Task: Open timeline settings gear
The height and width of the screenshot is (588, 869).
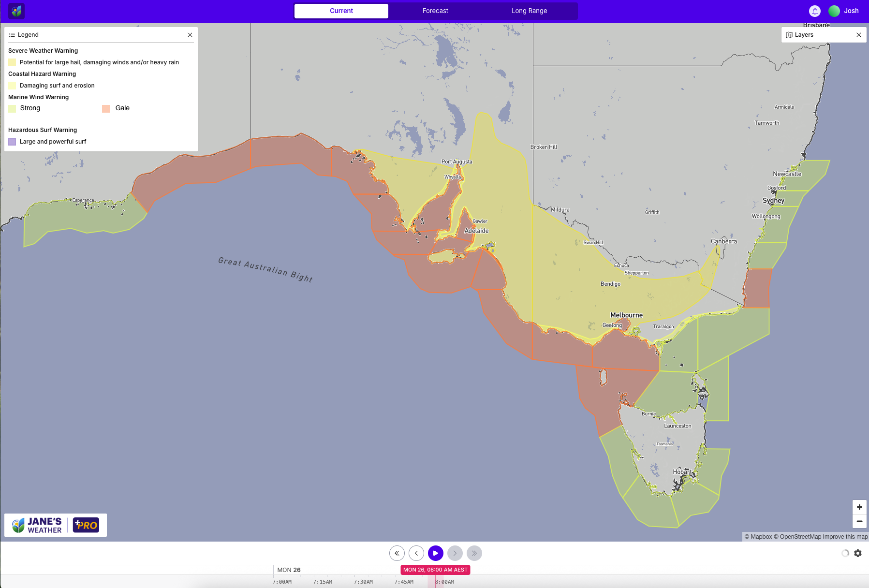Action: [858, 553]
